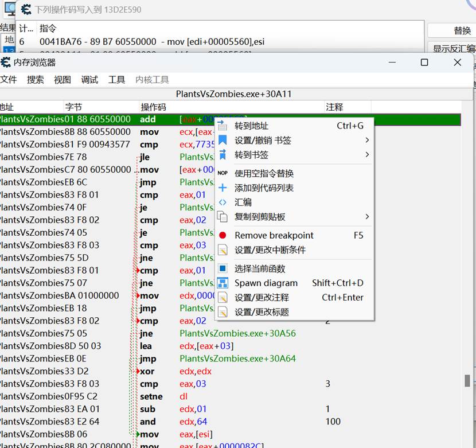Select the xor edx,edx row

pyautogui.click(x=231, y=371)
